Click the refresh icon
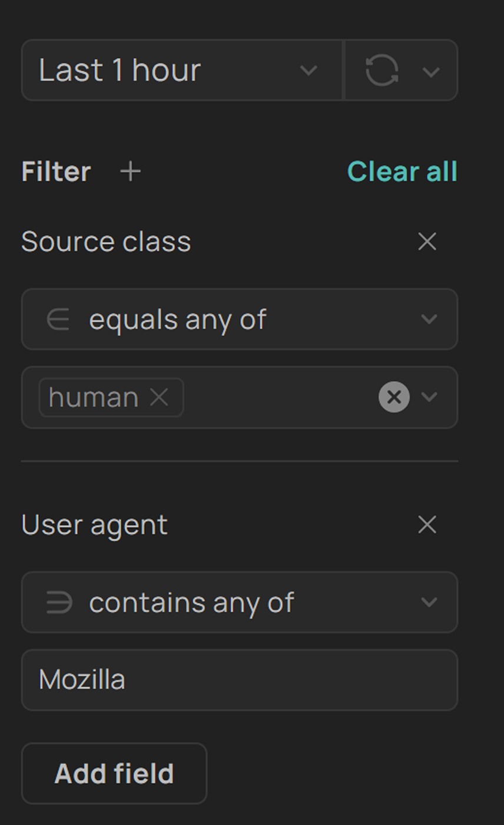Viewport: 504px width, 825px height. point(382,70)
